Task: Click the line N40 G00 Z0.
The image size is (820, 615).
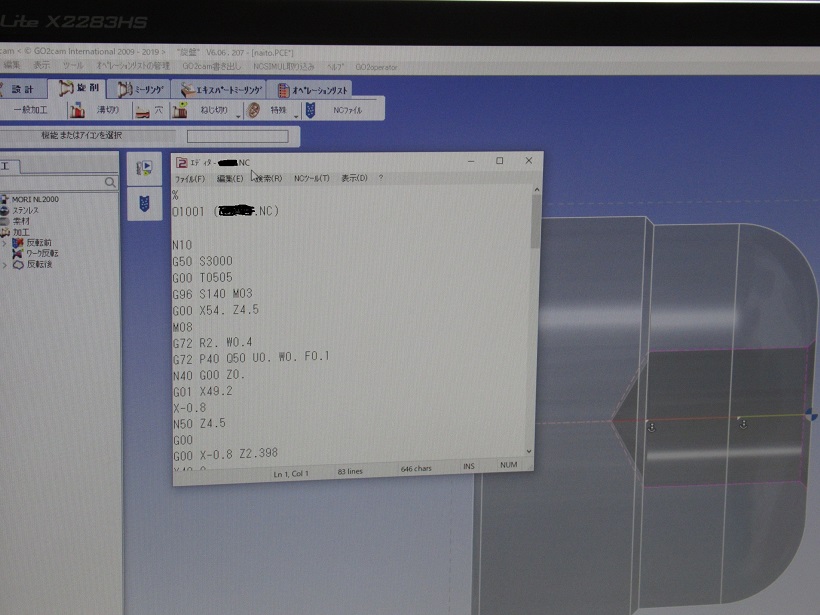Action: 209,375
